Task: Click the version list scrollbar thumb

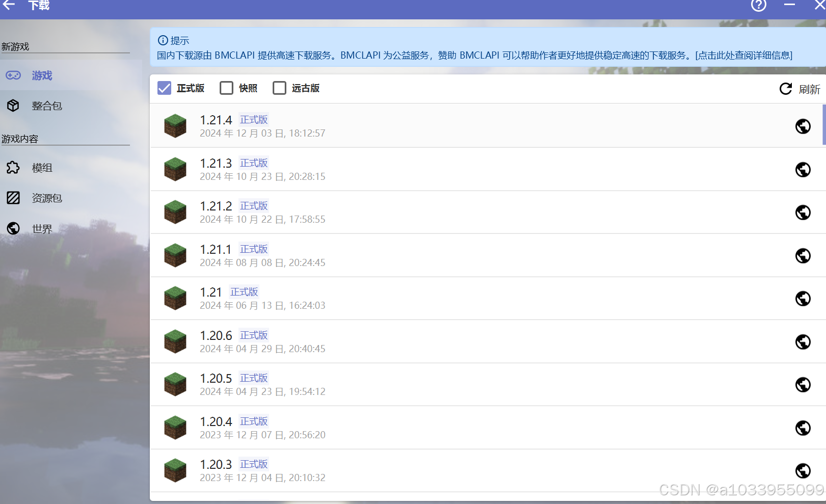Action: 824,125
